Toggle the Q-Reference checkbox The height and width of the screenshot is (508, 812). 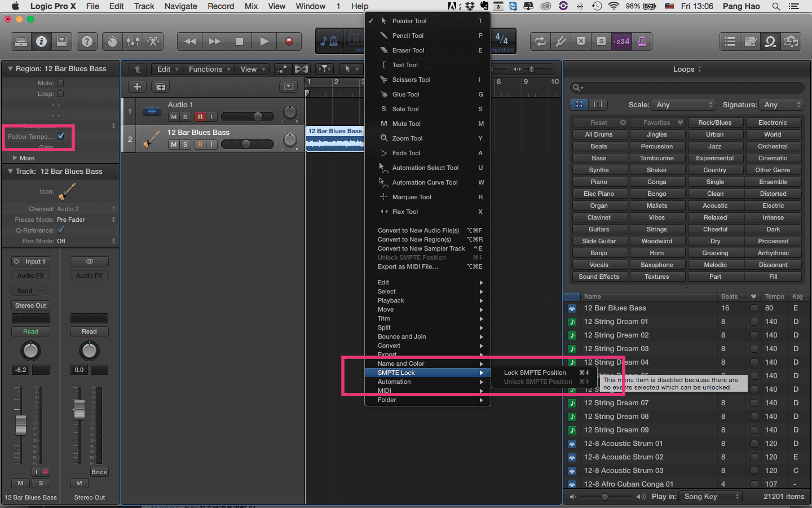[x=61, y=230]
